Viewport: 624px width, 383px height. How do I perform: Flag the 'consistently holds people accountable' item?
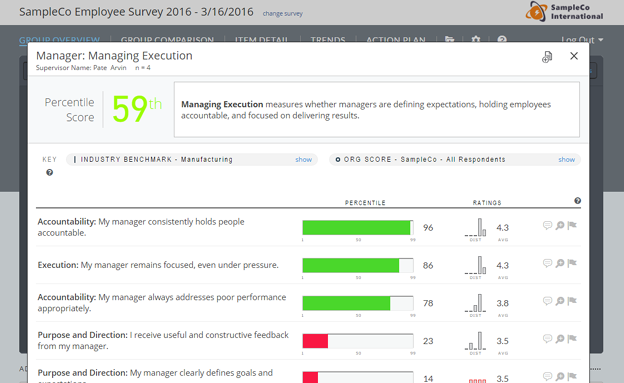click(572, 225)
